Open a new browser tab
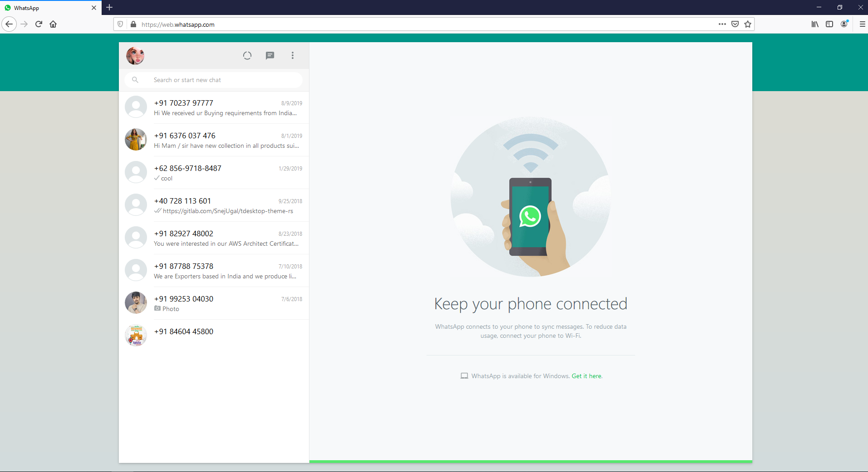Screen dimensions: 868x472 click(109, 8)
